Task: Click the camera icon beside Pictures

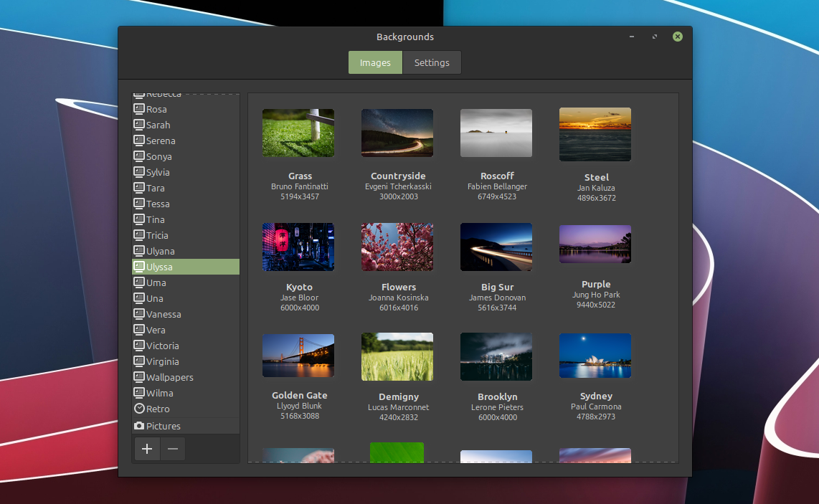Action: 139,426
